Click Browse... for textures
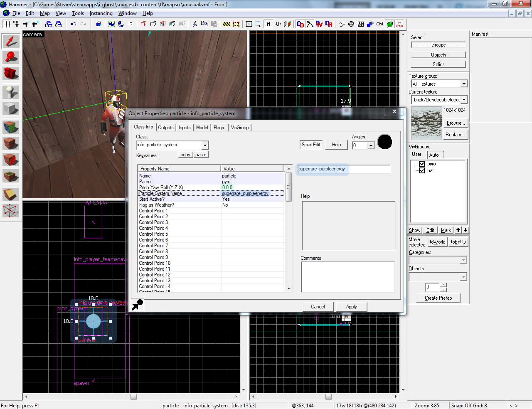 tap(456, 123)
